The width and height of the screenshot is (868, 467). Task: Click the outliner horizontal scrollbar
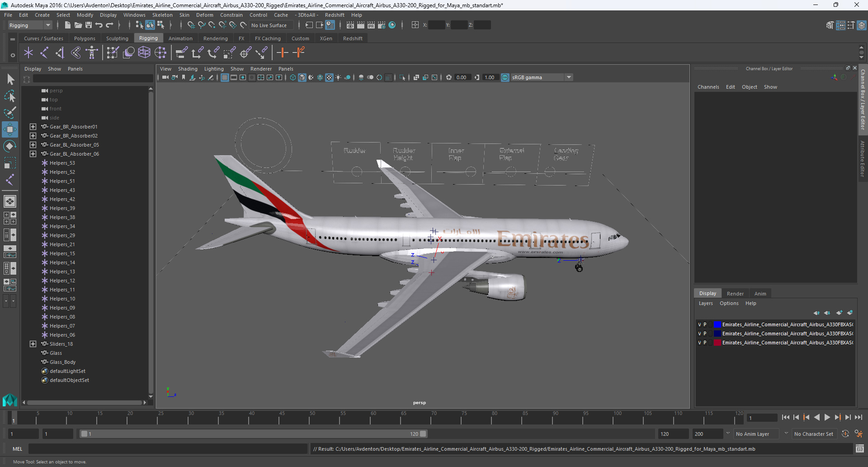click(x=85, y=402)
